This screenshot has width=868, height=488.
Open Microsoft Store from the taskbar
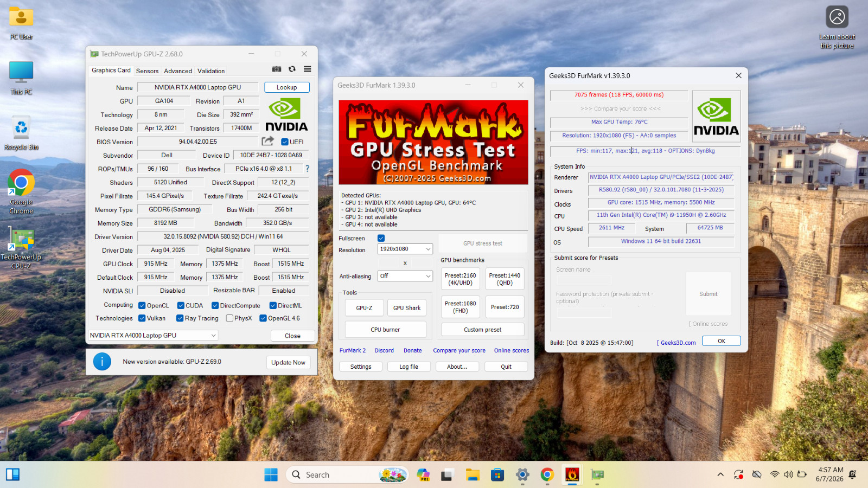[497, 475]
